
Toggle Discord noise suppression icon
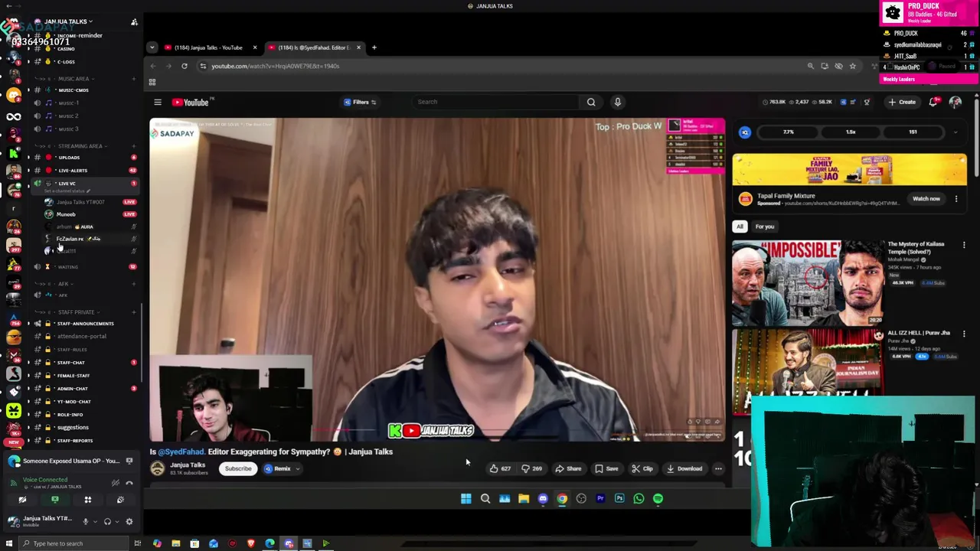tap(115, 483)
